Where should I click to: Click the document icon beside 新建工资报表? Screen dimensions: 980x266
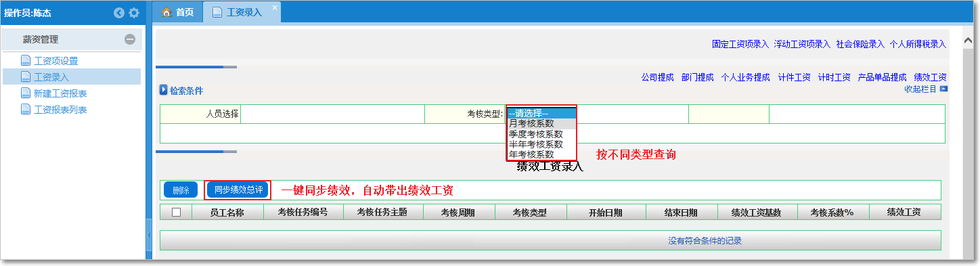pyautogui.click(x=26, y=93)
